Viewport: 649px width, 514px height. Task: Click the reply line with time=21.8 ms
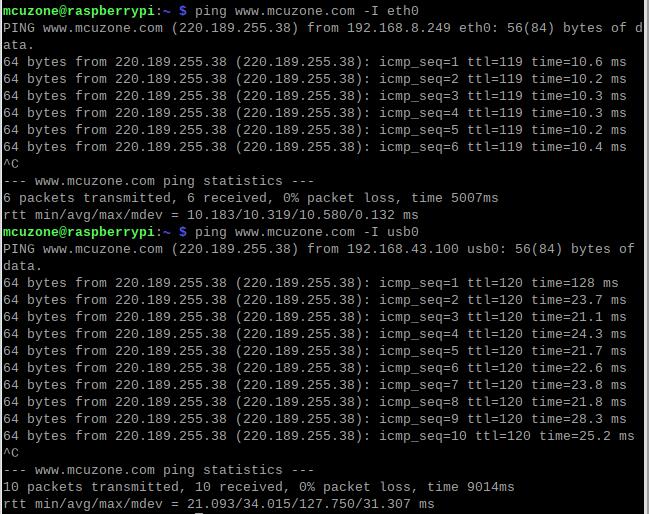click(x=315, y=402)
